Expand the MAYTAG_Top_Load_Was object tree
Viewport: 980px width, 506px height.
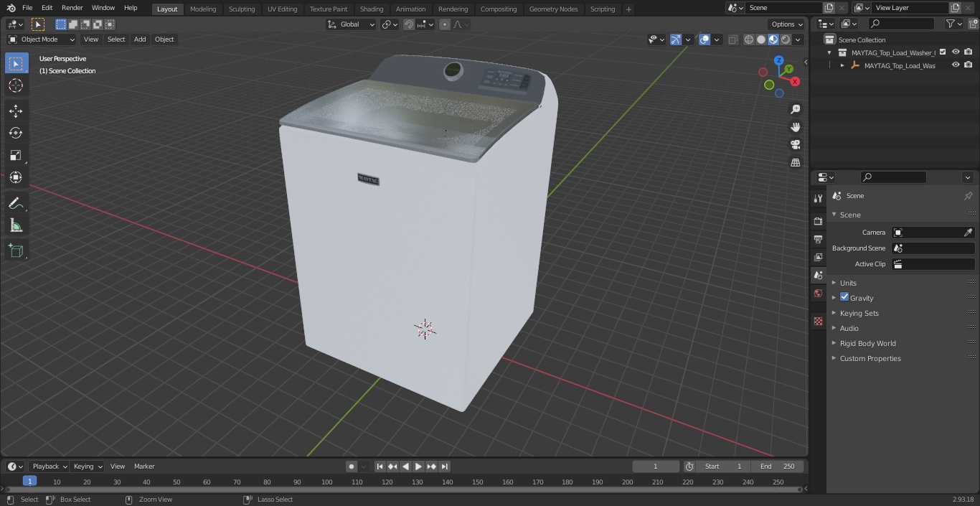(842, 65)
